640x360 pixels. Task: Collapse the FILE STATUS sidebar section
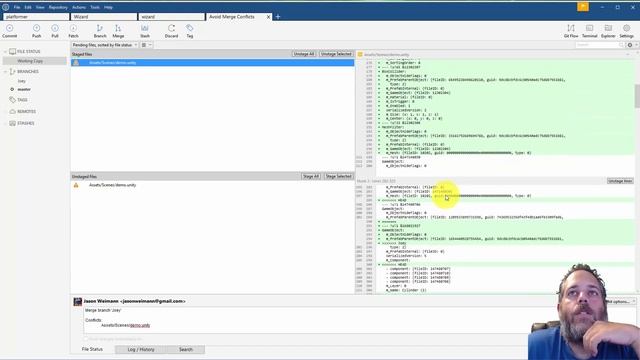click(x=5, y=51)
